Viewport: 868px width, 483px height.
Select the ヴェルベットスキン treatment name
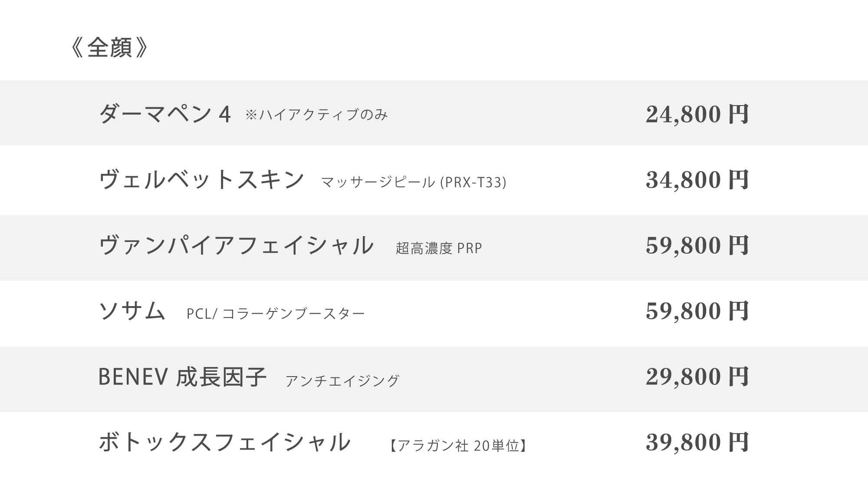point(202,180)
